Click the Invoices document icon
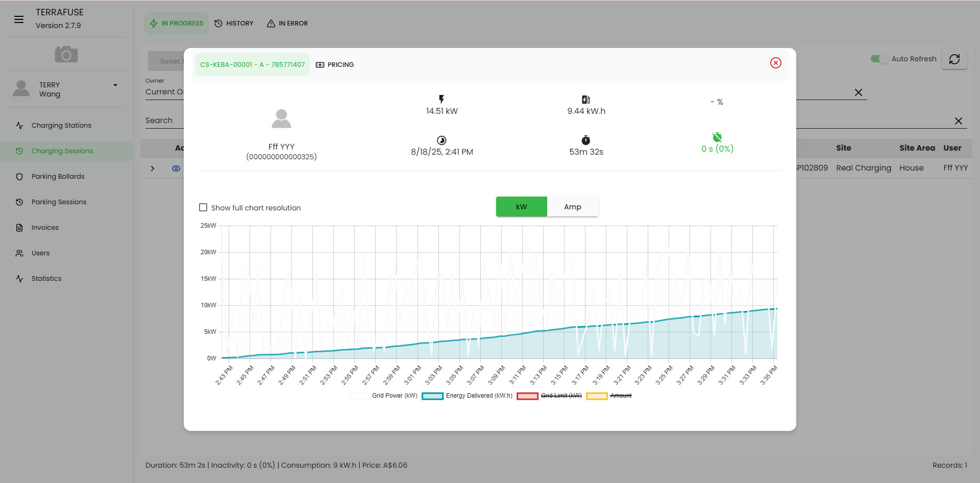 pos(19,228)
